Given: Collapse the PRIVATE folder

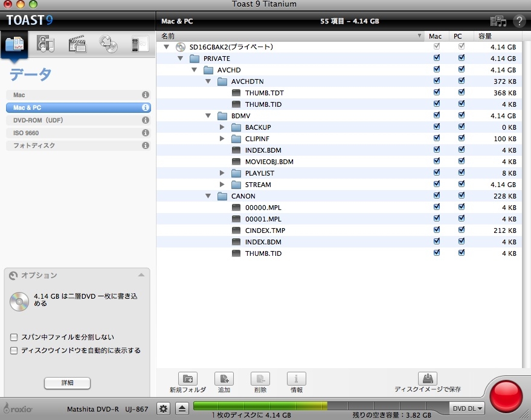Looking at the screenshot, I should tap(181, 59).
